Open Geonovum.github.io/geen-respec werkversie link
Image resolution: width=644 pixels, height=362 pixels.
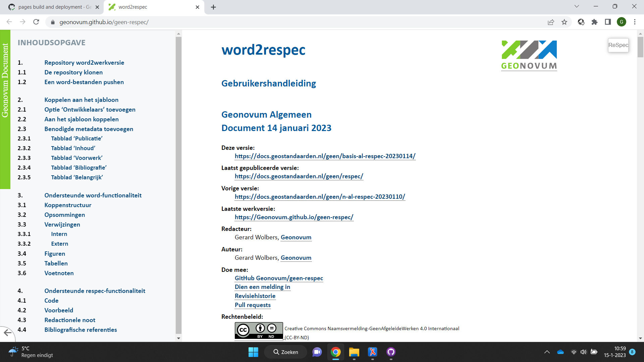(x=294, y=217)
